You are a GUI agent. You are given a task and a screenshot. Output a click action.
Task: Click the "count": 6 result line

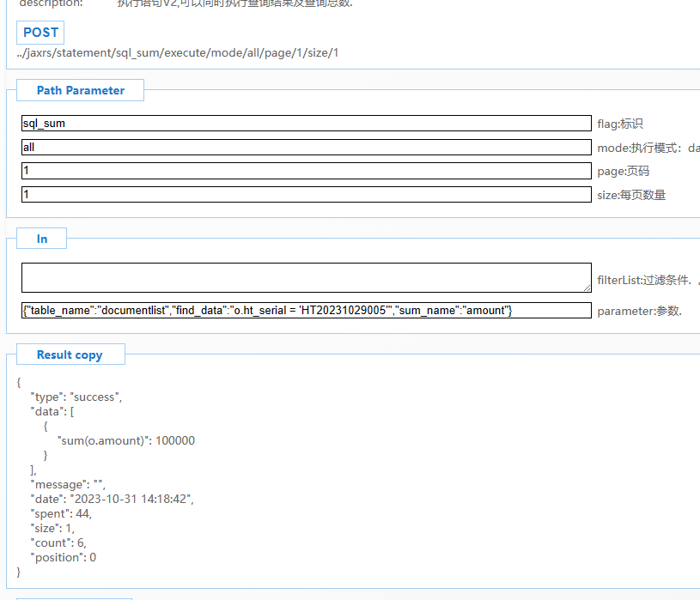[x=58, y=542]
